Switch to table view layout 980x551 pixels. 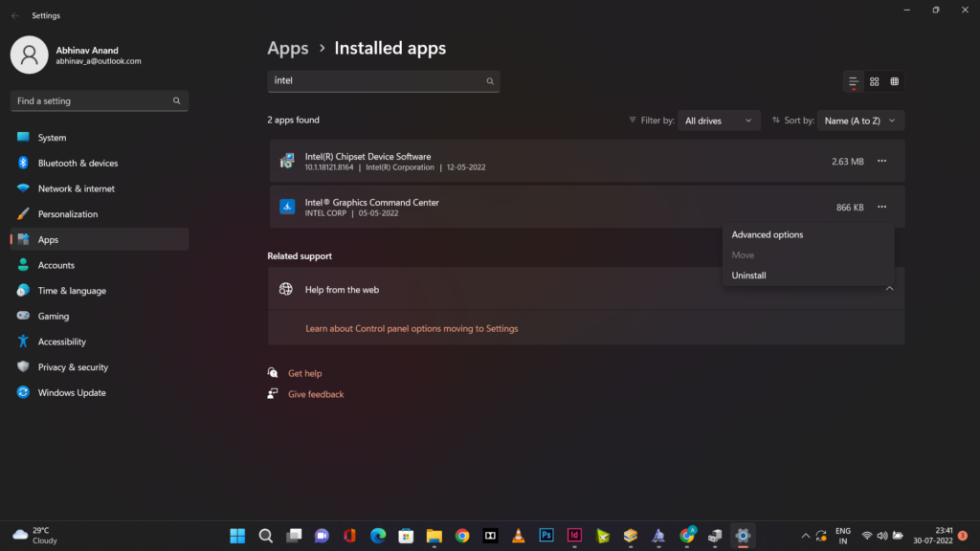click(895, 82)
